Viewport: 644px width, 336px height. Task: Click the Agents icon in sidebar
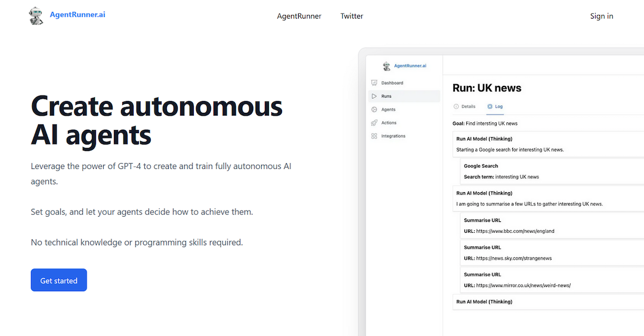(x=374, y=110)
